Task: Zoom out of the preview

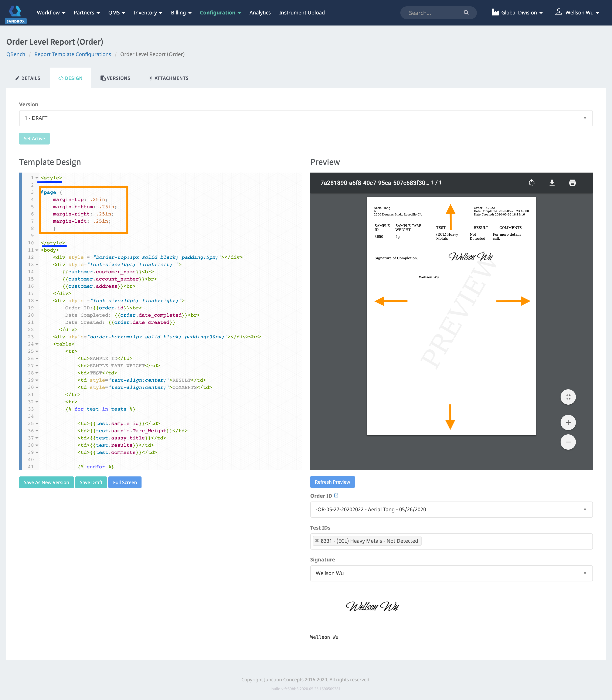Action: pyautogui.click(x=568, y=442)
